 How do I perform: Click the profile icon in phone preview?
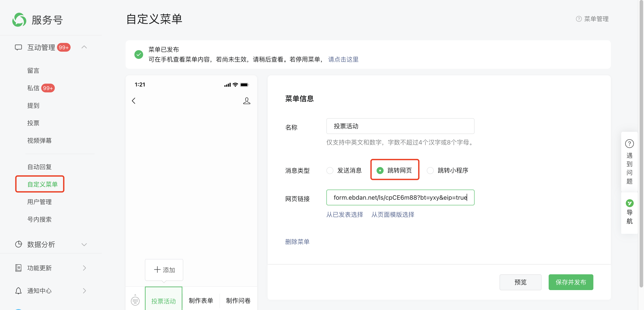247,101
